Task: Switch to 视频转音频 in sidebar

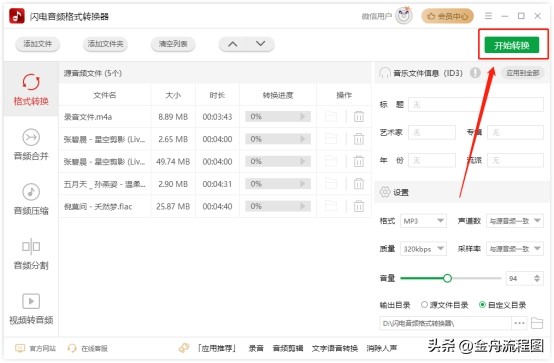Action: [x=31, y=309]
